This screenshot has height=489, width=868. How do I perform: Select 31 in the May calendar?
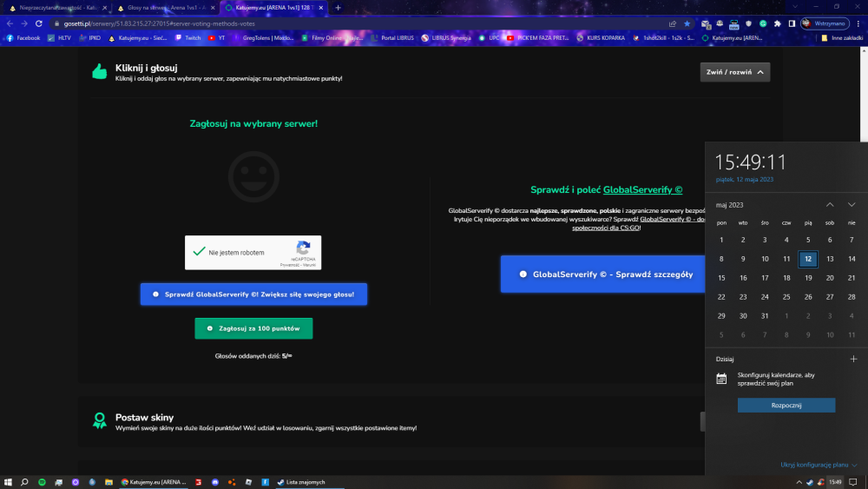765,315
